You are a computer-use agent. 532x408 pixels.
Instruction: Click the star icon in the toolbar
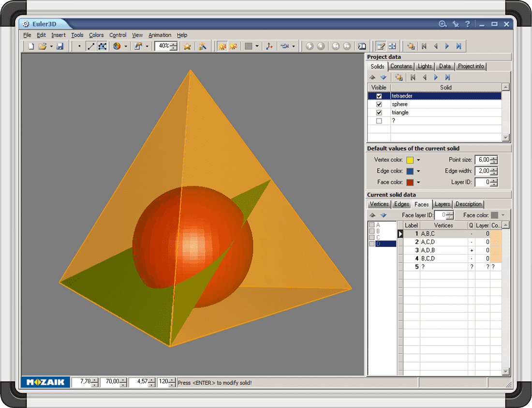click(187, 46)
